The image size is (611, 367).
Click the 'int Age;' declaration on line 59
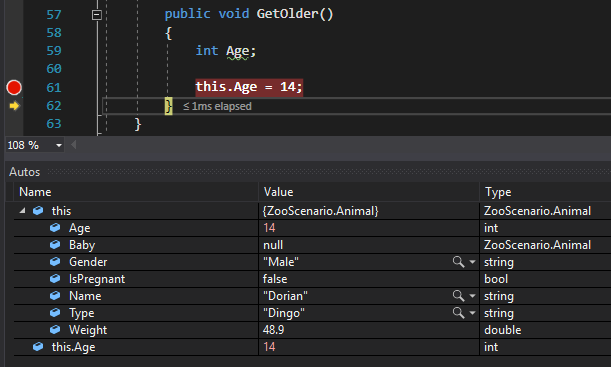(x=226, y=51)
